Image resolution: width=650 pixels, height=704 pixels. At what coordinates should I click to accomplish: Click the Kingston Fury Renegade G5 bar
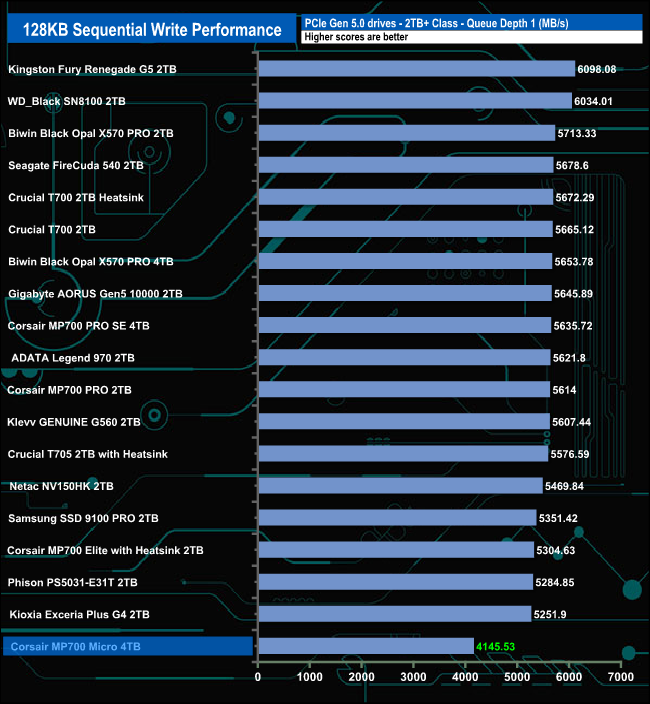coord(417,69)
